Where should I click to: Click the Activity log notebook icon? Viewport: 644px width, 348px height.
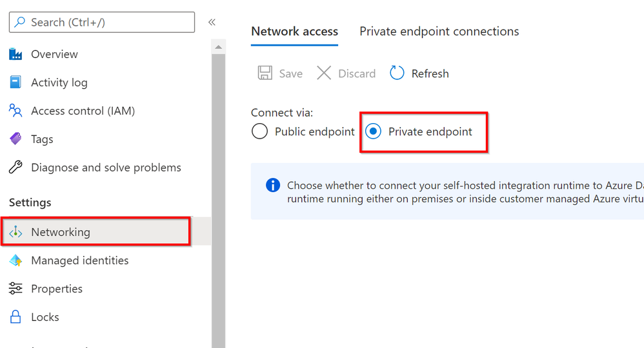pyautogui.click(x=15, y=82)
